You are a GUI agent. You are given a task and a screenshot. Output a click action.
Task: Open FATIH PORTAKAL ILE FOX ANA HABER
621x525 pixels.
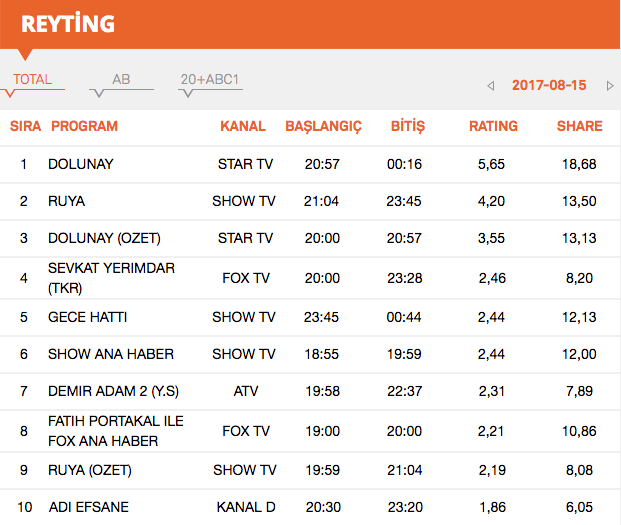pyautogui.click(x=115, y=431)
